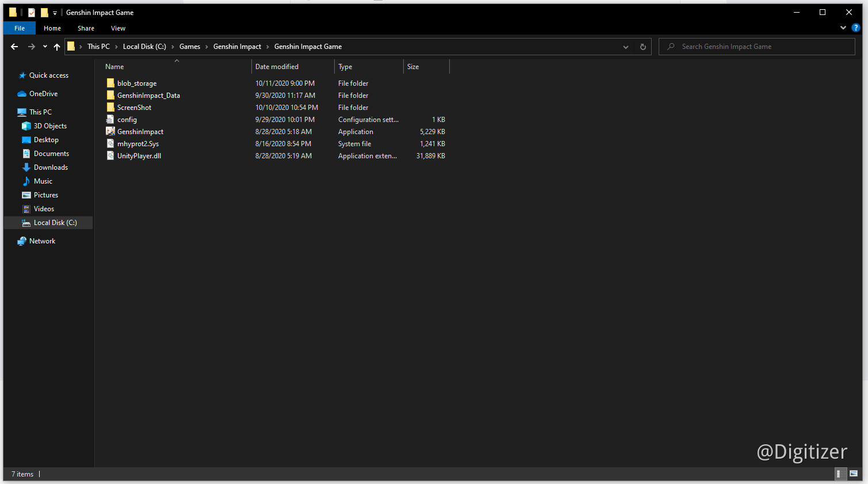
Task: Open Downloads in navigation pane
Action: click(x=51, y=167)
